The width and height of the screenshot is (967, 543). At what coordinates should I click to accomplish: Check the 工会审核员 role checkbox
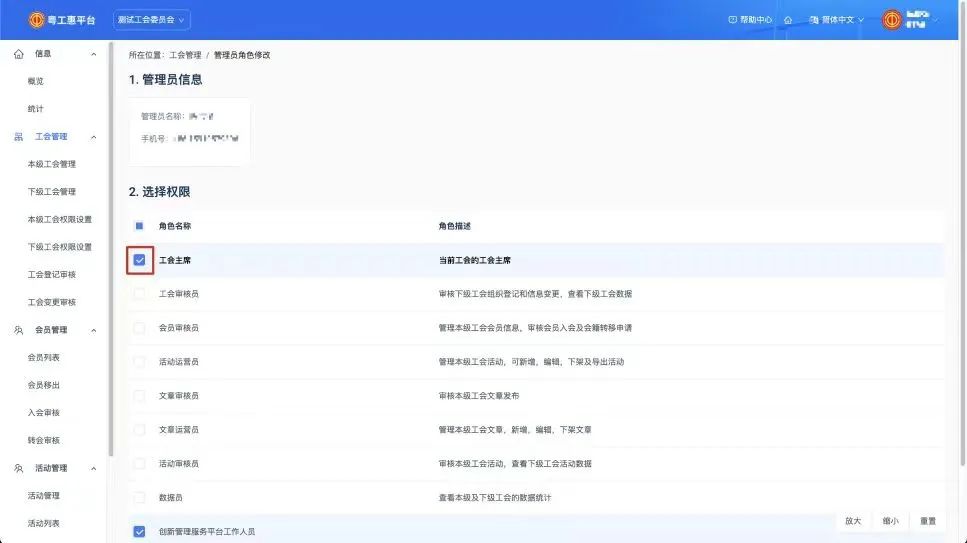pyautogui.click(x=139, y=294)
